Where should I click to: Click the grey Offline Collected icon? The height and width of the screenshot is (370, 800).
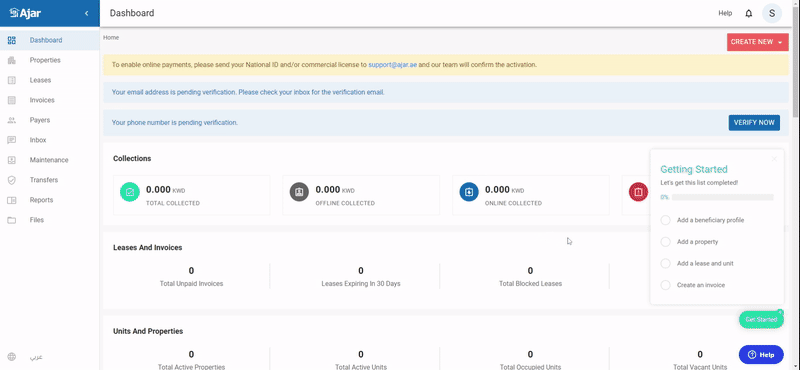tap(299, 192)
